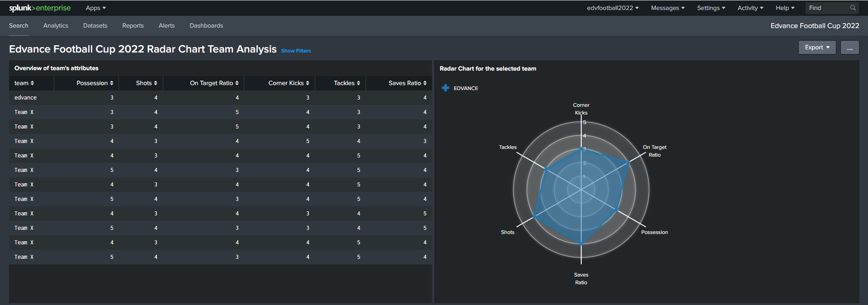Click the Possession radar axis label
This screenshot has height=305, width=868.
point(655,232)
